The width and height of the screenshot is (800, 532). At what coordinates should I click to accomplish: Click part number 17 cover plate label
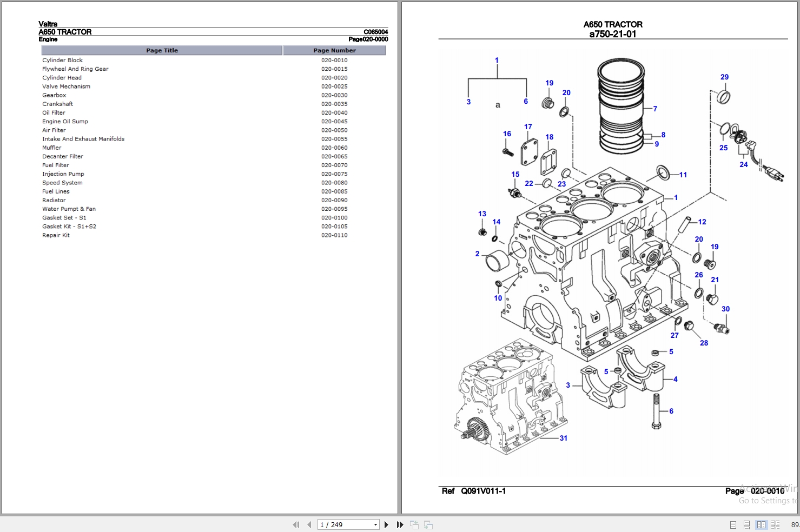pyautogui.click(x=528, y=127)
